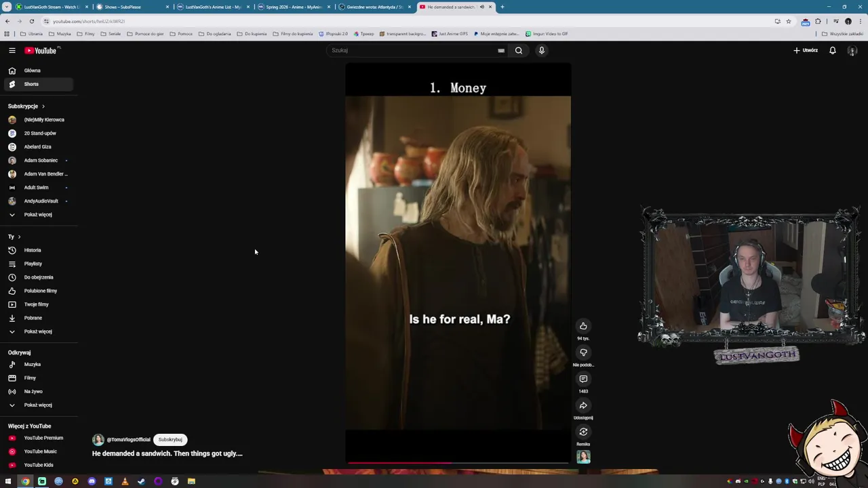Show more subscriptions with Pokaż więcej
The width and height of the screenshot is (868, 488).
(39, 215)
